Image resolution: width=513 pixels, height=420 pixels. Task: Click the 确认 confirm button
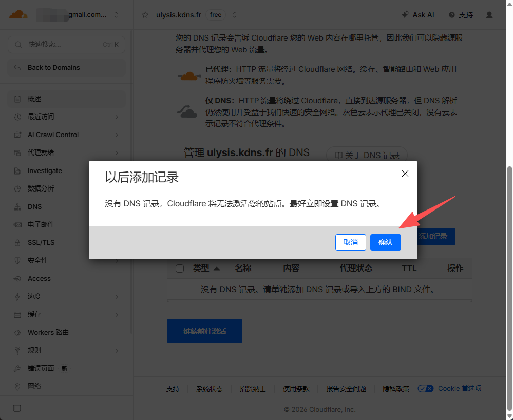tap(386, 242)
